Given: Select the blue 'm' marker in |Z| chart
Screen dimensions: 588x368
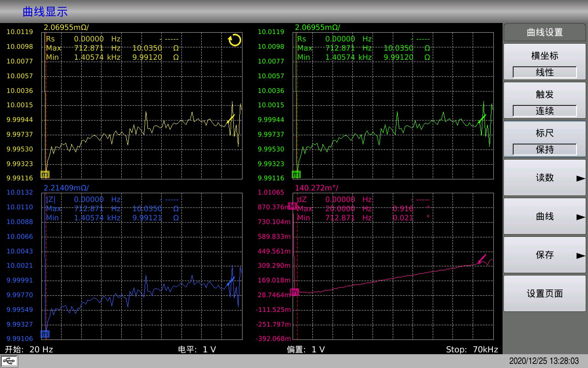Looking at the screenshot, I should tap(45, 334).
